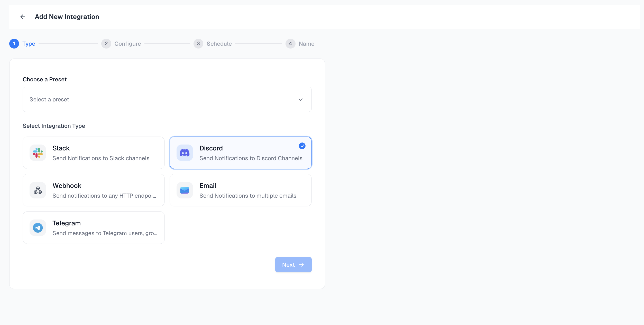
Task: Click the step 1 circle icon
Action: (x=14, y=44)
